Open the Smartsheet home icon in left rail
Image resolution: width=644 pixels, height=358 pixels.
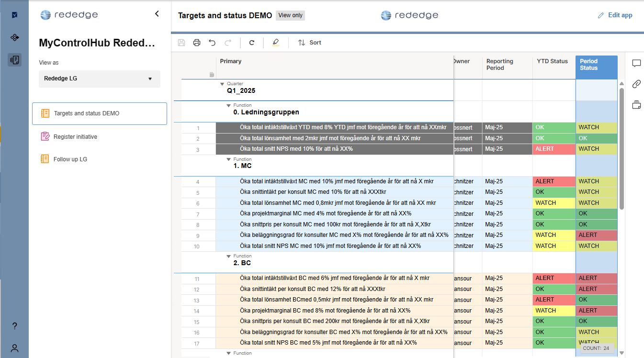tap(14, 15)
